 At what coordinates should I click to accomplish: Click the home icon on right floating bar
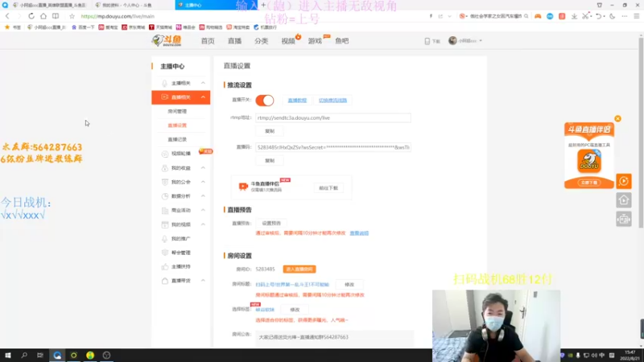[x=623, y=200]
